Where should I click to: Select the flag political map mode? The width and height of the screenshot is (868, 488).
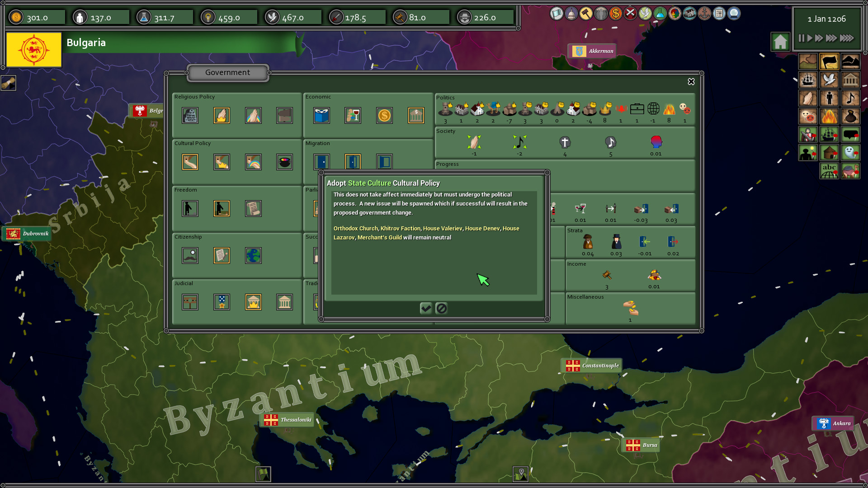coord(830,61)
